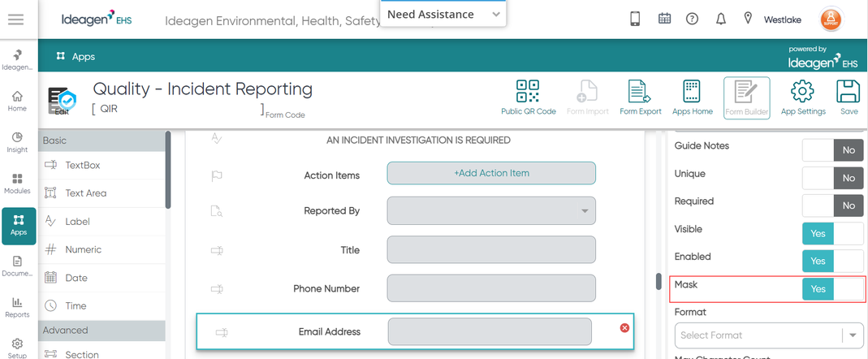Click the +Add Action Item button
The image size is (868, 359).
[x=491, y=173]
